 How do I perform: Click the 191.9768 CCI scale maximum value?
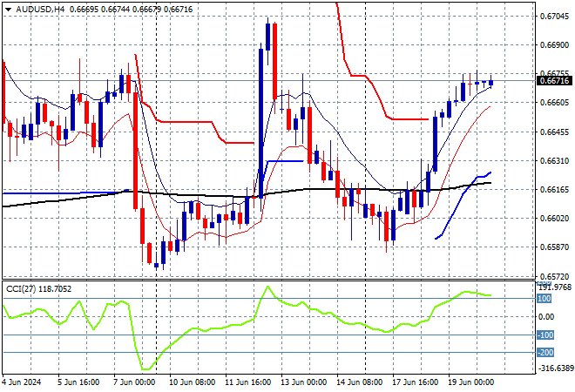tap(555, 287)
